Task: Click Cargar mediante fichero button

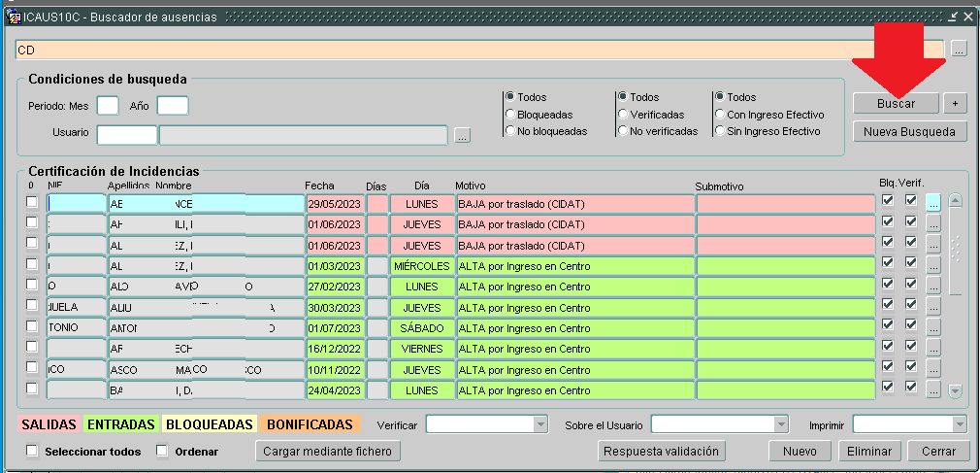Action: [x=328, y=451]
